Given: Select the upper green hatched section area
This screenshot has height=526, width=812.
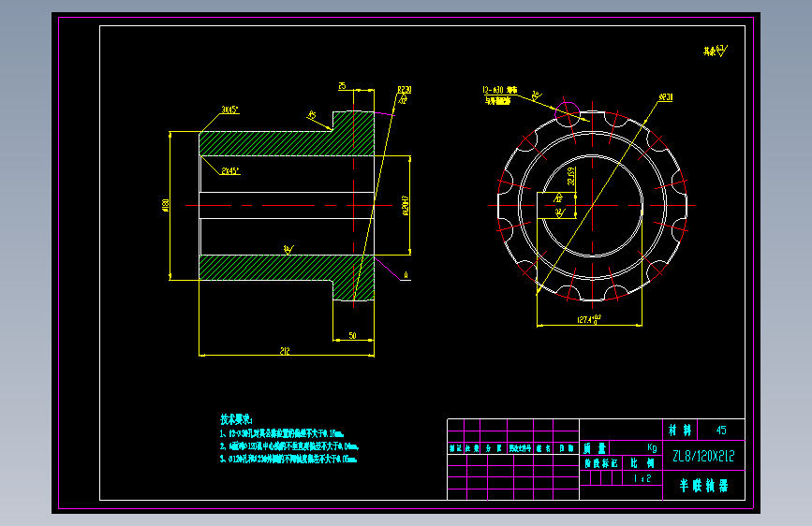Looking at the screenshot, I should (287, 143).
